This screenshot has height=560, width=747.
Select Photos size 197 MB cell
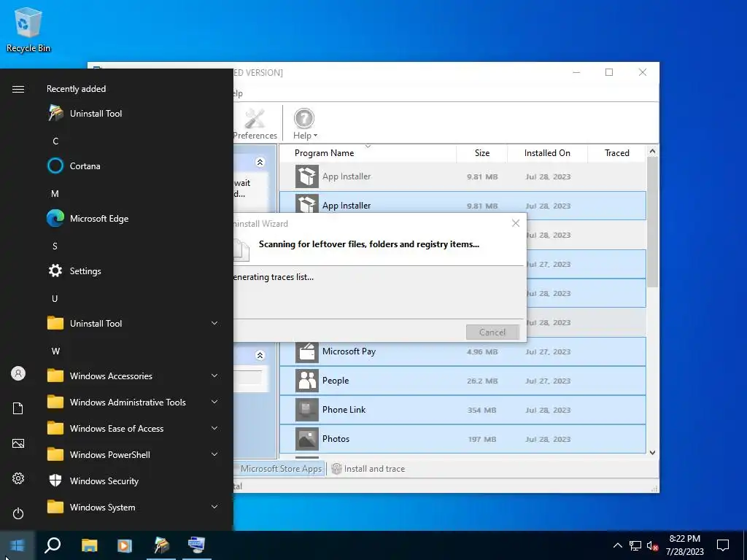[481, 439]
